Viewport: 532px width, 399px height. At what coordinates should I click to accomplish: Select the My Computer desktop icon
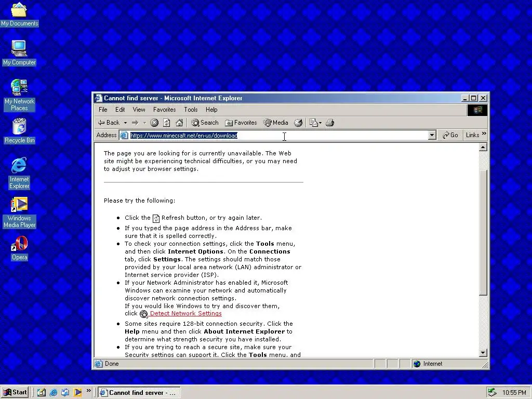click(x=19, y=53)
